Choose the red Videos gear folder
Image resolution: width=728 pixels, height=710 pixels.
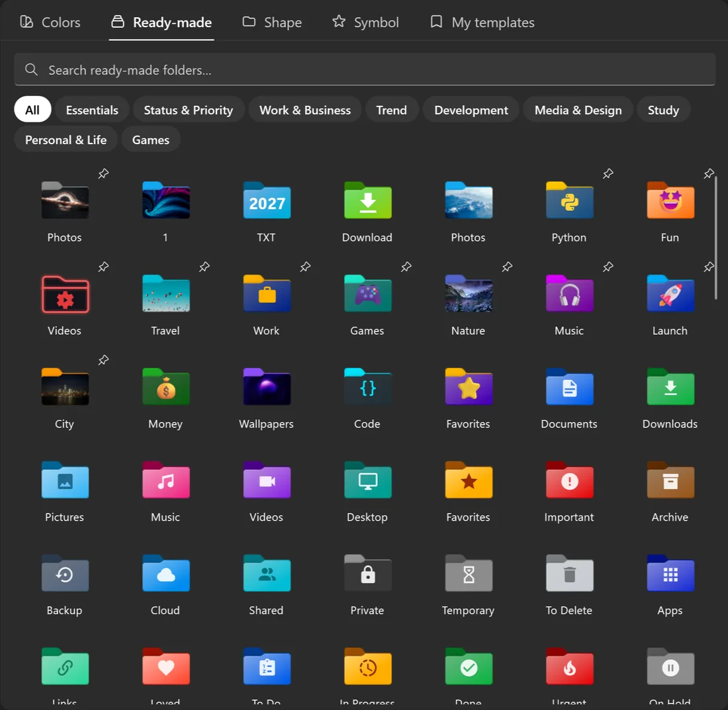(65, 294)
